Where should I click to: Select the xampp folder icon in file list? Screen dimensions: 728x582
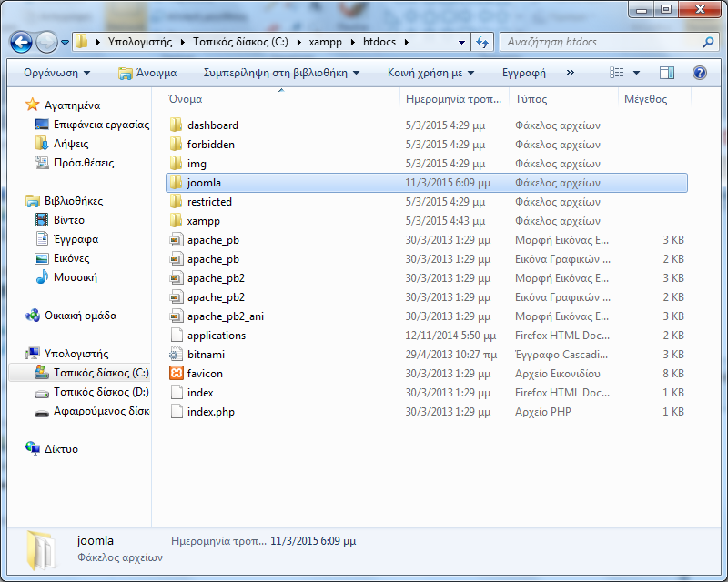pos(176,220)
